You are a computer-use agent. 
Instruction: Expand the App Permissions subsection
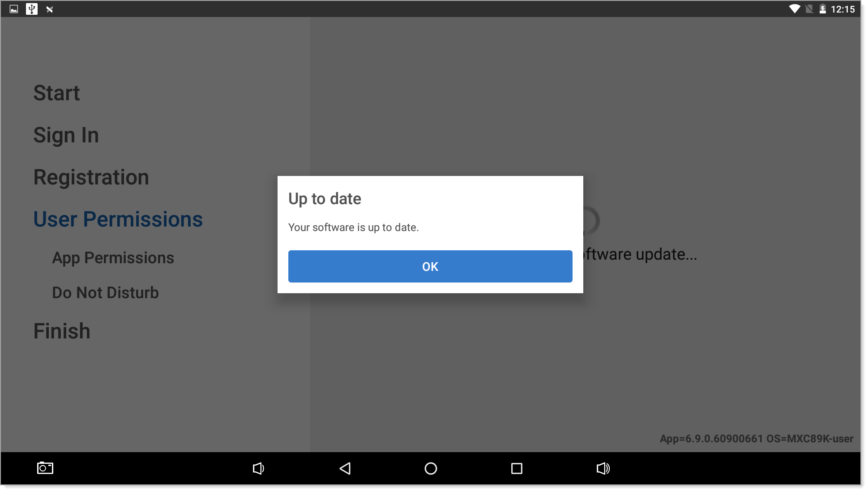pyautogui.click(x=113, y=257)
